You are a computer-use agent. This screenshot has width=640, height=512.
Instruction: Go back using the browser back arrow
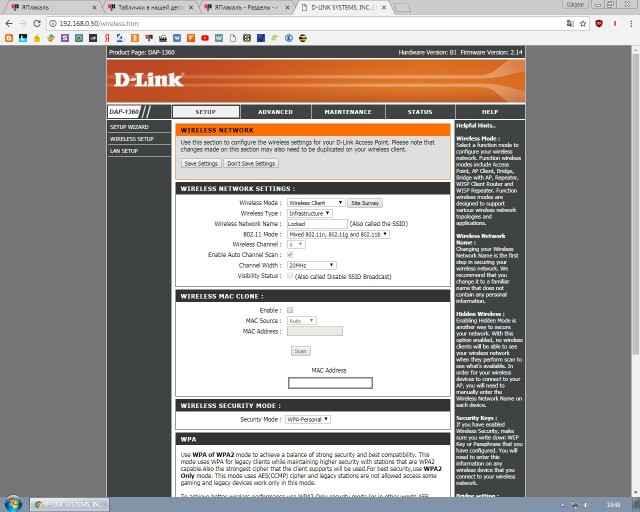(x=9, y=24)
